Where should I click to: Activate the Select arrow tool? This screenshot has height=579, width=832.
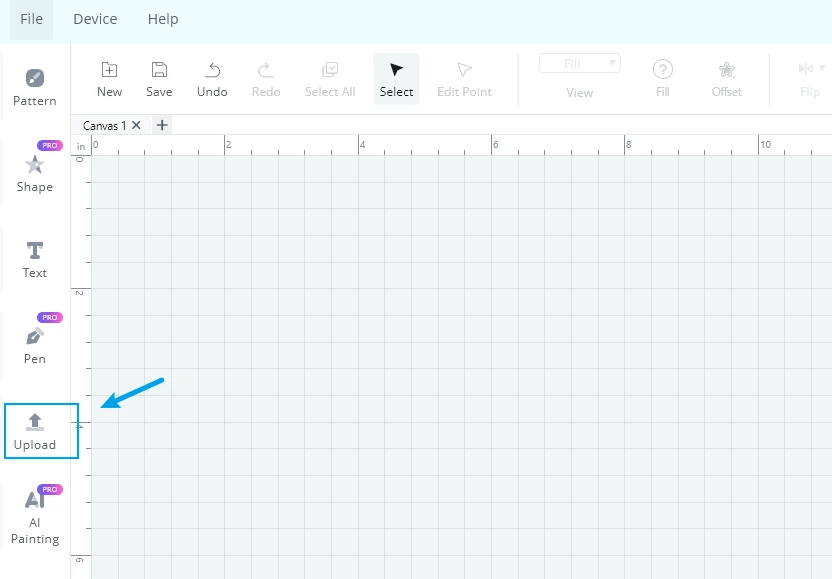(396, 79)
